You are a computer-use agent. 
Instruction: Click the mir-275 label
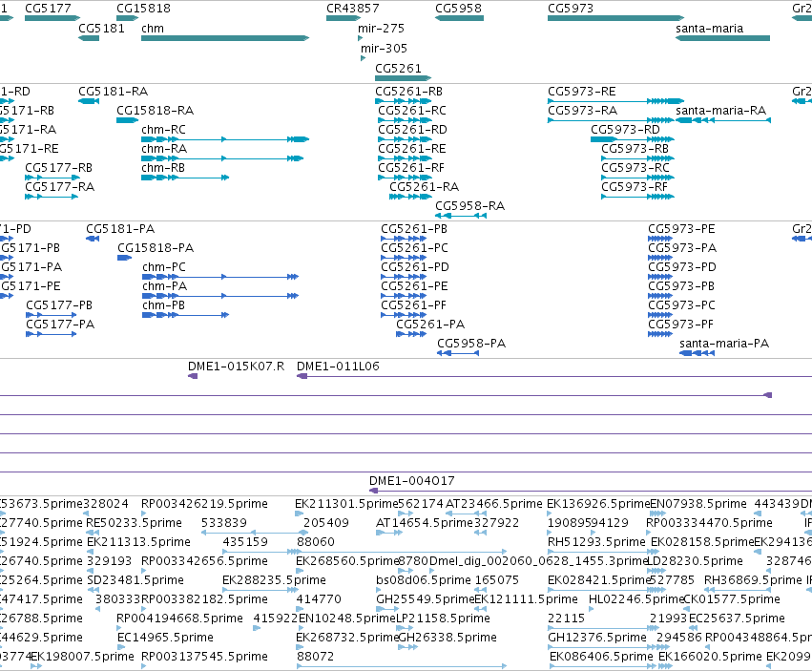(x=381, y=29)
